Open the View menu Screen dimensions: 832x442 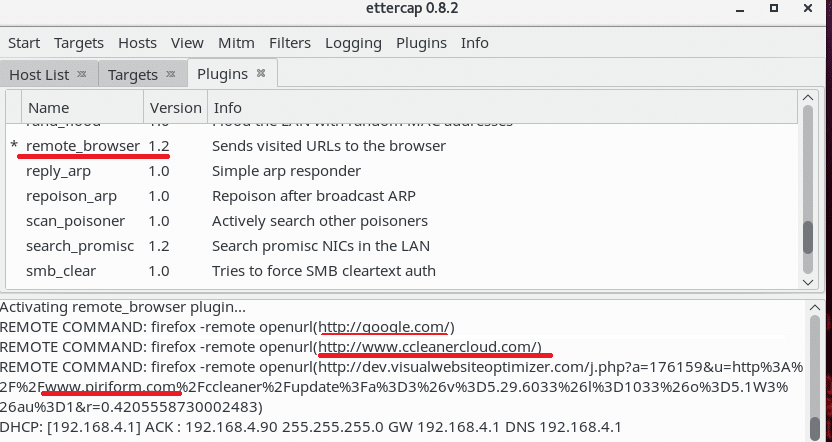pos(187,43)
